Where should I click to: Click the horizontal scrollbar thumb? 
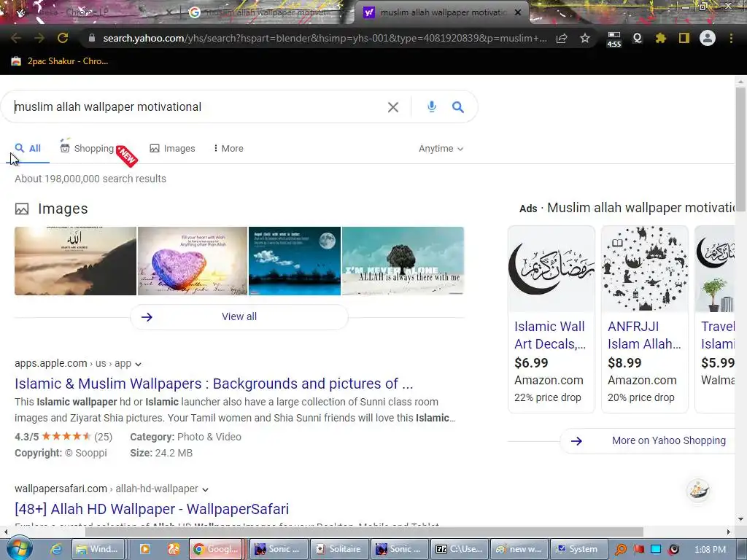(x=364, y=532)
